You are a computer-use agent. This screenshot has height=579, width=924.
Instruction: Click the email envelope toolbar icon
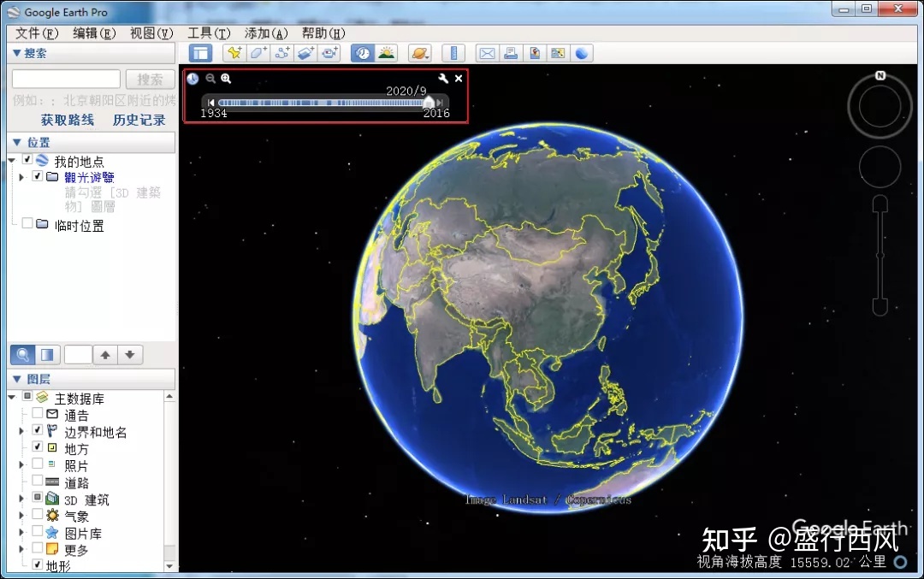point(487,54)
